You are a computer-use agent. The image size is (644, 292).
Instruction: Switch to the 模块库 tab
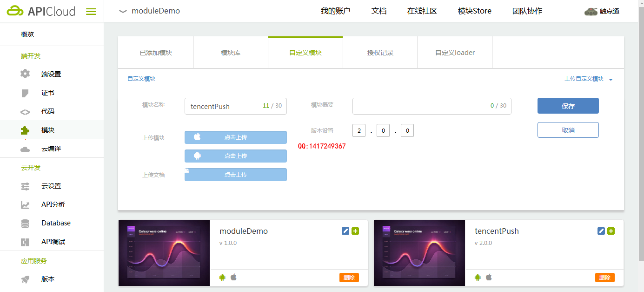231,53
